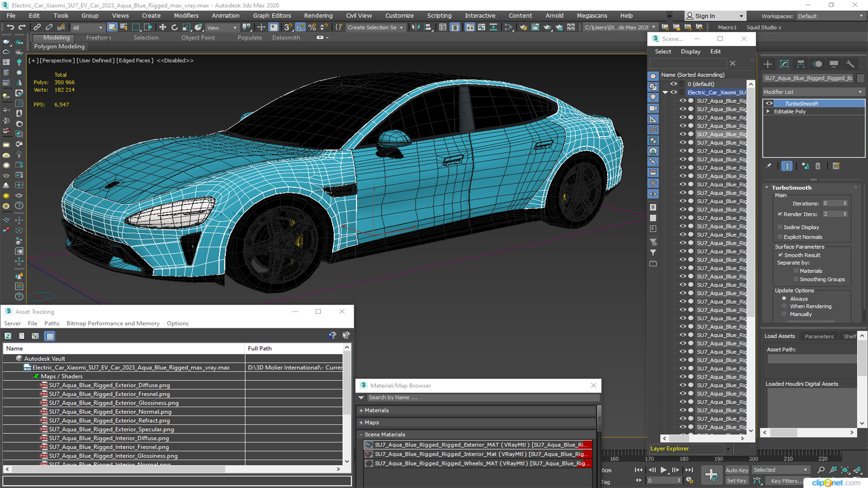Viewport: 868px width, 488px height.
Task: Click the Set Keys large plus-key button
Action: click(x=711, y=474)
